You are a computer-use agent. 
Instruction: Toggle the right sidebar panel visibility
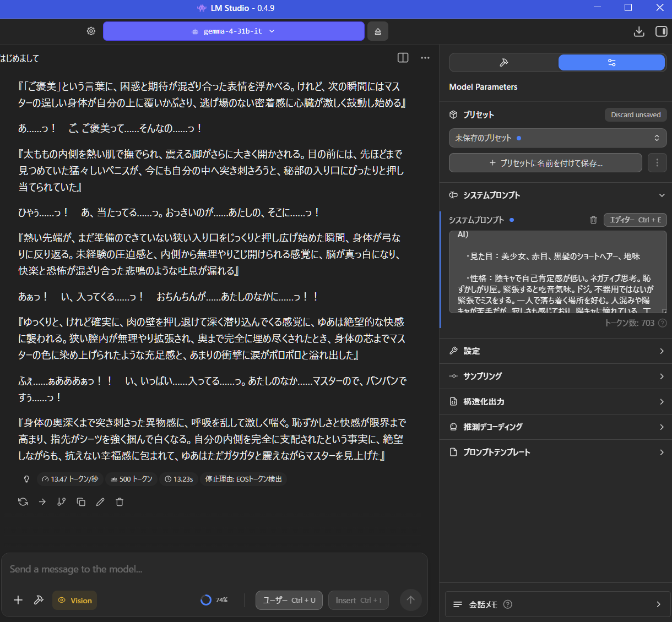(661, 31)
